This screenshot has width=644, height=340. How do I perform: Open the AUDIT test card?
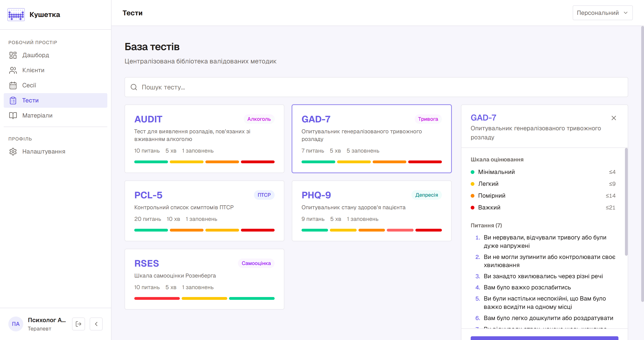click(x=204, y=139)
